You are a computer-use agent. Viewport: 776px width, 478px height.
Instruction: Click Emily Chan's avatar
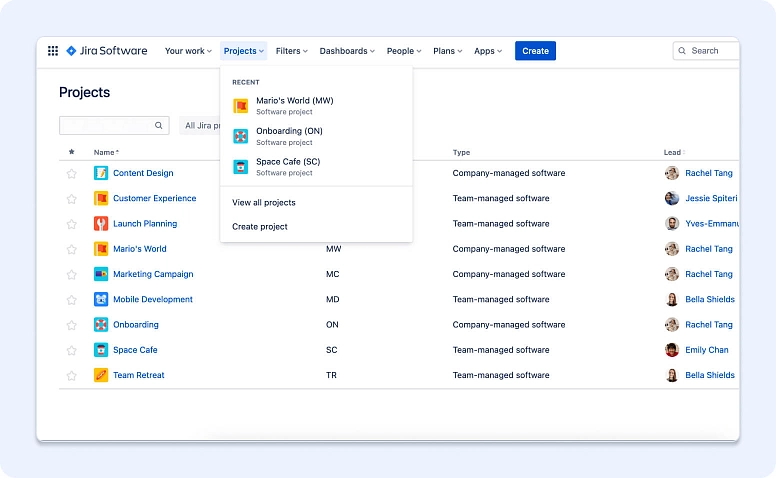672,350
